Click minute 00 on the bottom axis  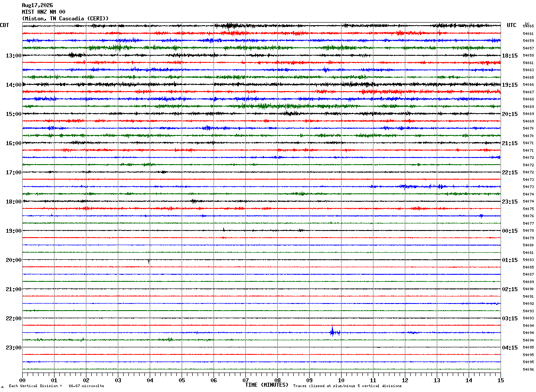click(22, 380)
